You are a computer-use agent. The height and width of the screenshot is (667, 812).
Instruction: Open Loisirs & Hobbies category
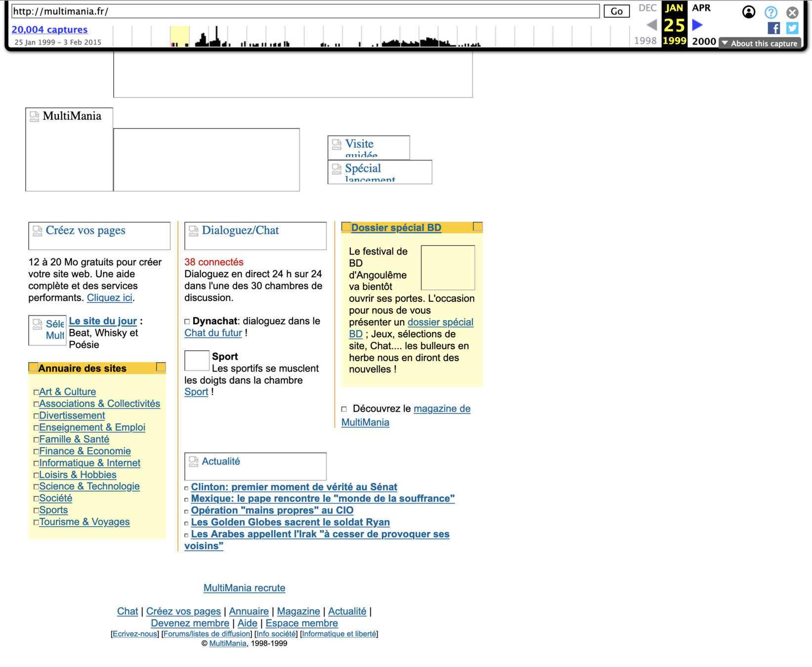[x=78, y=475]
